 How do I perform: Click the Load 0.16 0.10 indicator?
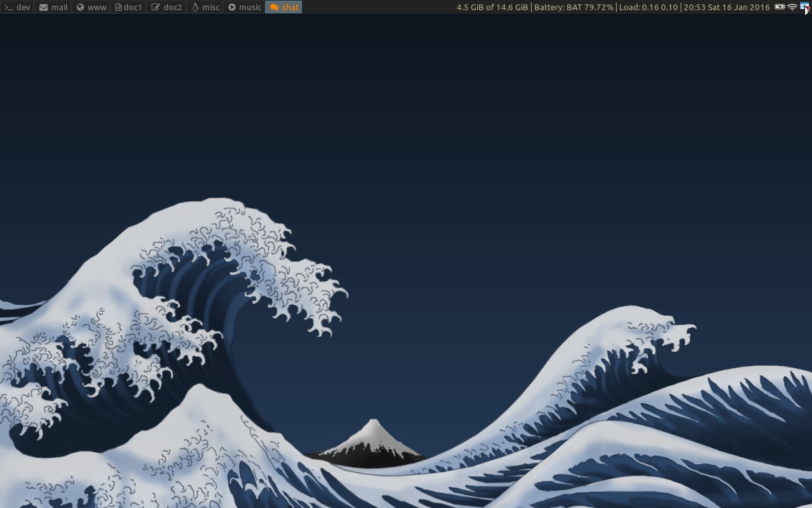click(x=648, y=7)
